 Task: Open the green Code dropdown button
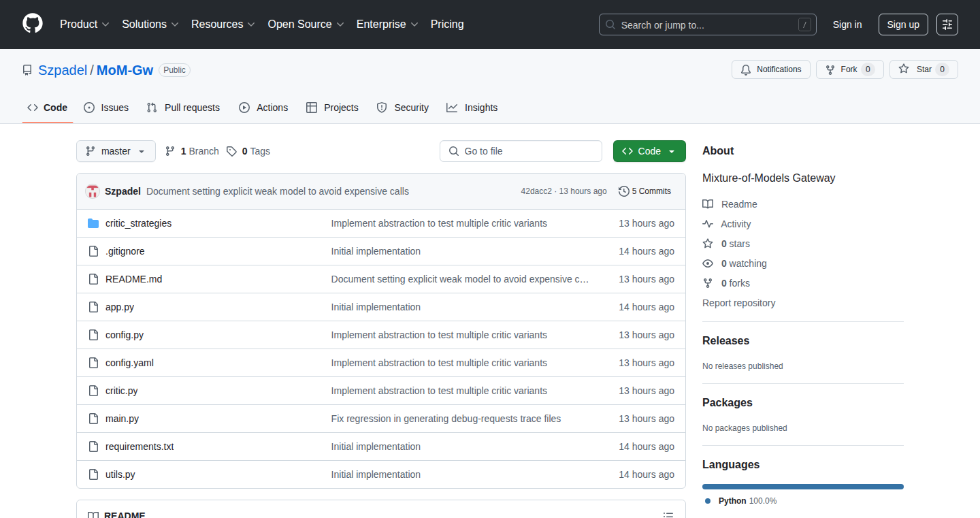649,151
